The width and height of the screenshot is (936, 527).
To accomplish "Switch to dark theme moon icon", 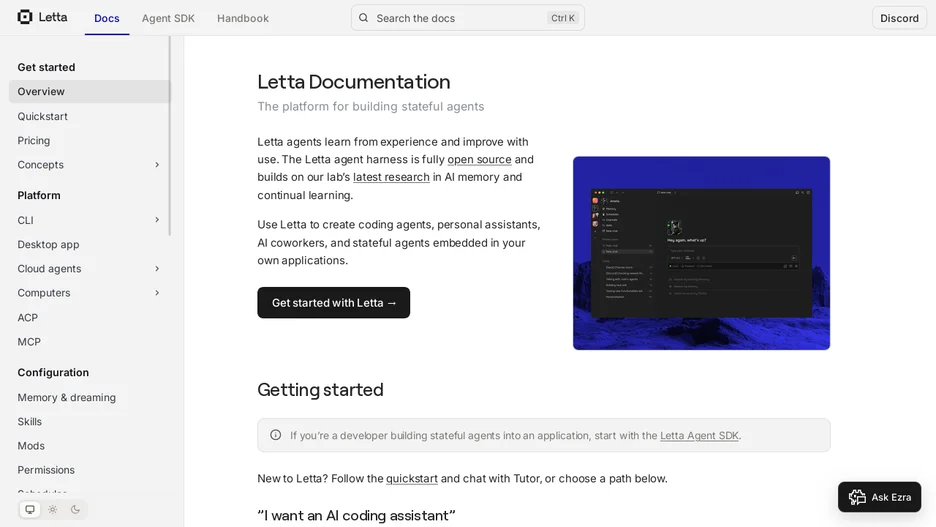I will point(75,510).
